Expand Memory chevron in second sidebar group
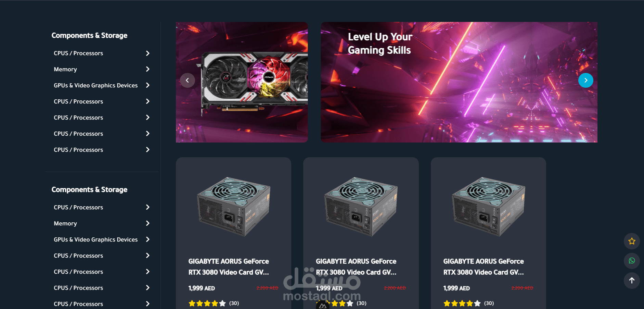This screenshot has width=644, height=309. point(148,223)
